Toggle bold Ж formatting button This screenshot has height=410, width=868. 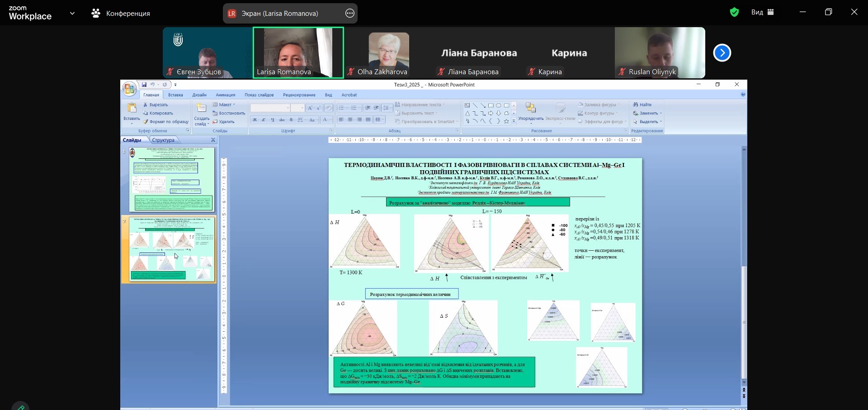(x=255, y=120)
